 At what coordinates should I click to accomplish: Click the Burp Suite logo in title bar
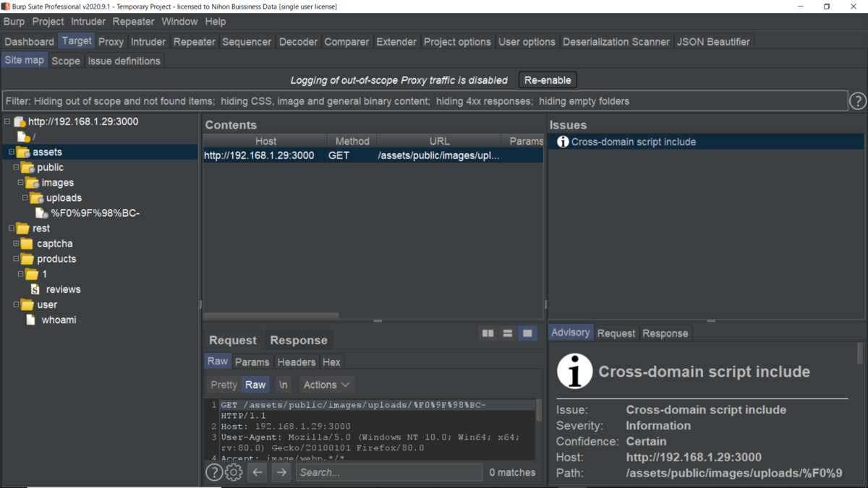[6, 7]
